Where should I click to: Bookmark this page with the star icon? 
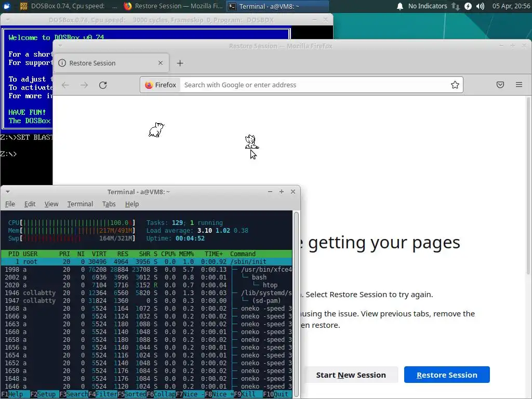(455, 85)
